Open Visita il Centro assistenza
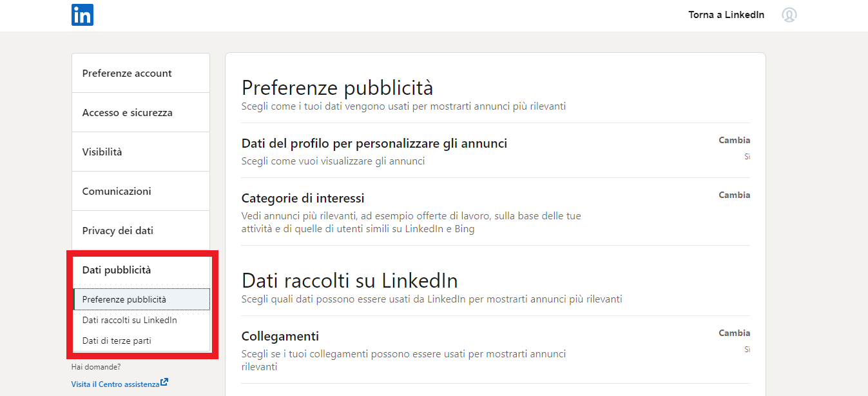This screenshot has height=396, width=868. [x=115, y=382]
